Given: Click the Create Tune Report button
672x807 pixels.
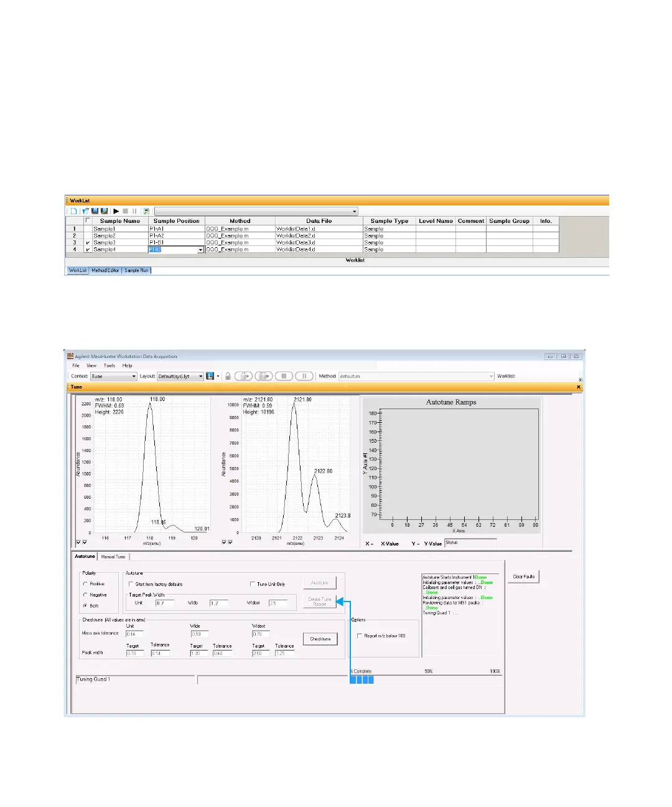Looking at the screenshot, I should pos(320,602).
